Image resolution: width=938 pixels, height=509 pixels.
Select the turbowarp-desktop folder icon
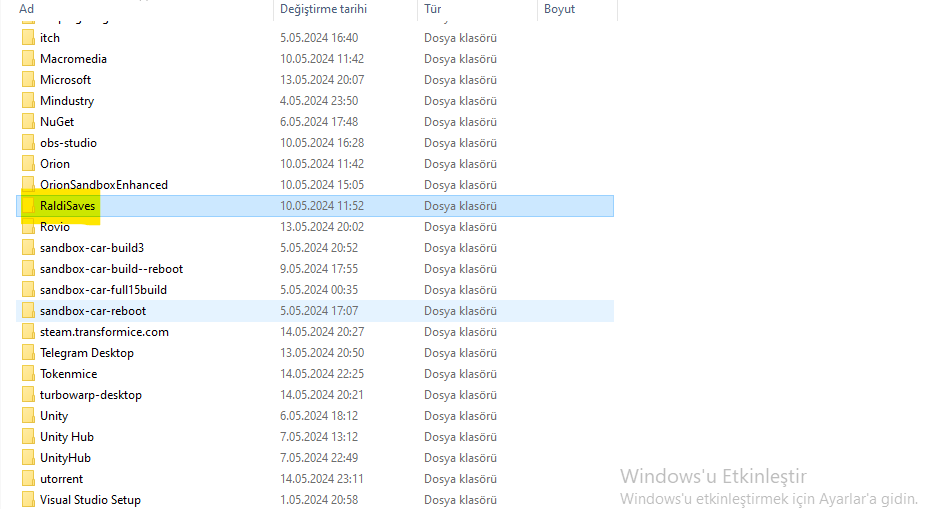click(28, 395)
